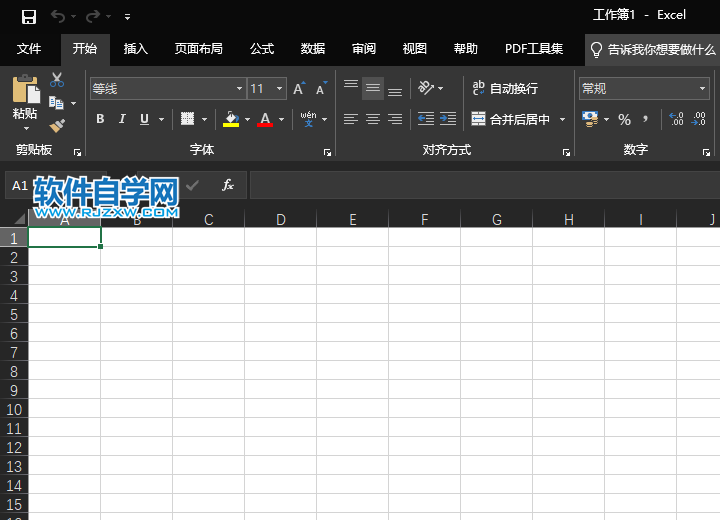Open the fill color dropdown arrow
Viewport: 720px width, 520px height.
click(248, 119)
